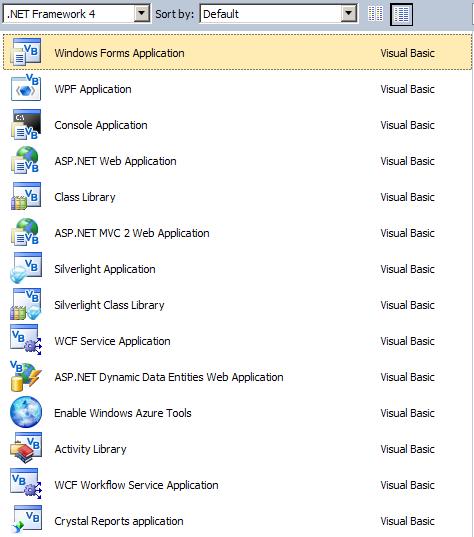The width and height of the screenshot is (474, 537).
Task: Switch to medium icons list view
Action: (x=401, y=14)
